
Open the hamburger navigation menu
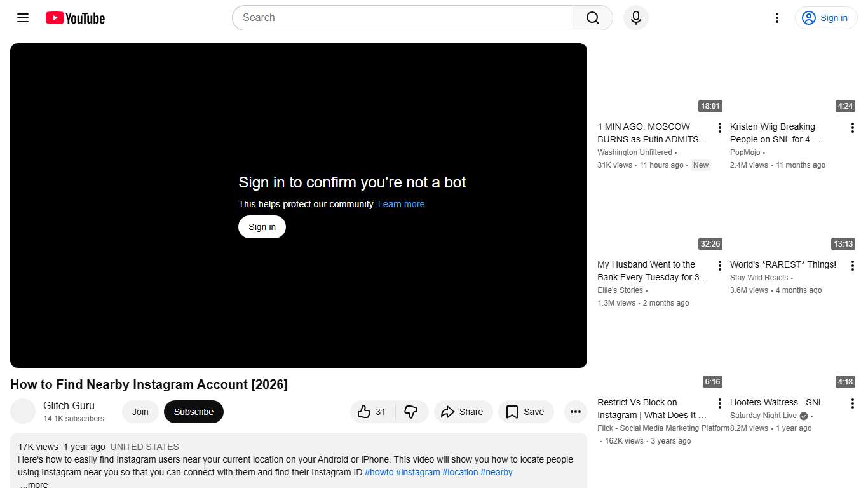click(x=22, y=18)
